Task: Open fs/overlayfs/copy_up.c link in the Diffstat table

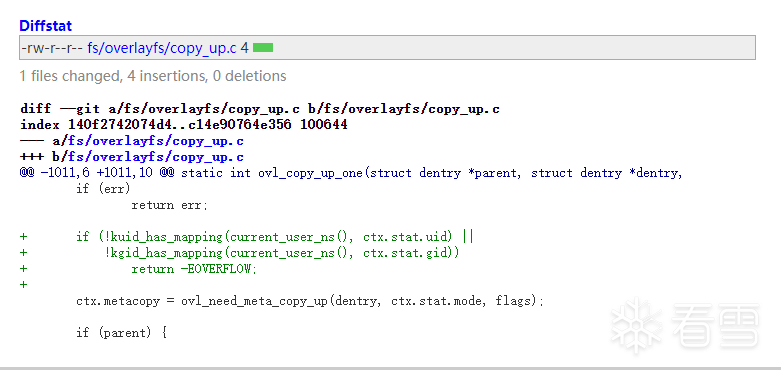Action: pyautogui.click(x=162, y=48)
